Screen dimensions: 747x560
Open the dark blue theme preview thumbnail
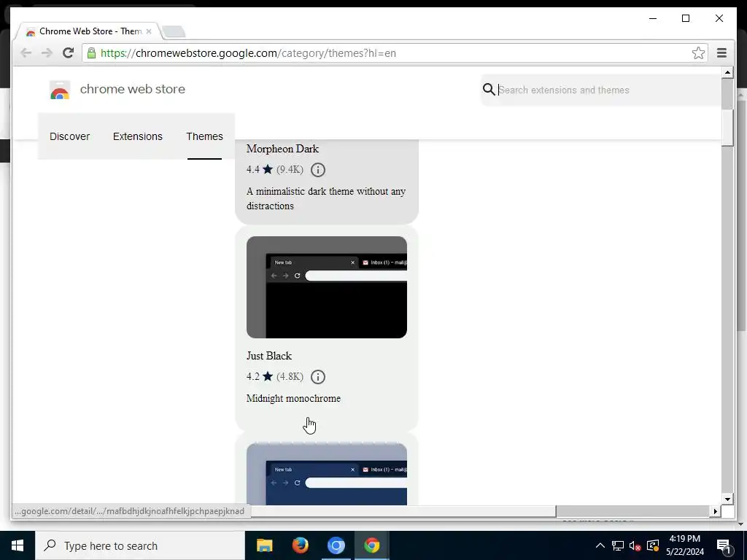[x=327, y=474]
